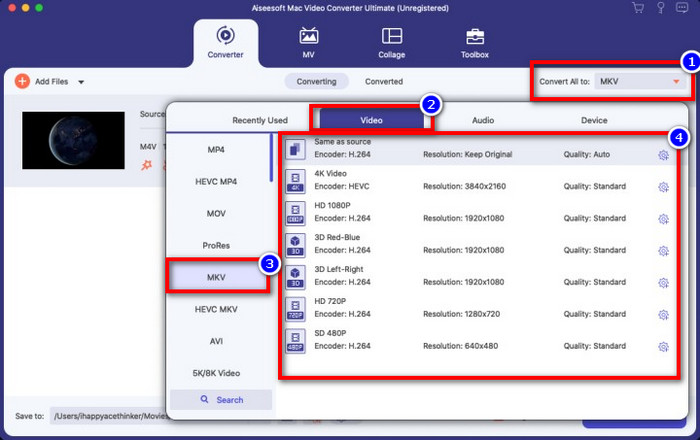Click the HD 720P preset icon

tap(295, 308)
